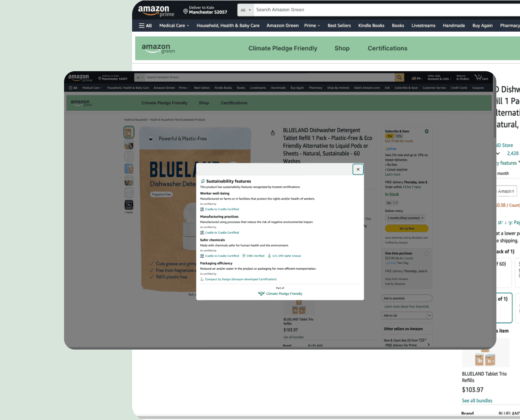Click the amazon green logo in background window

[x=158, y=48]
